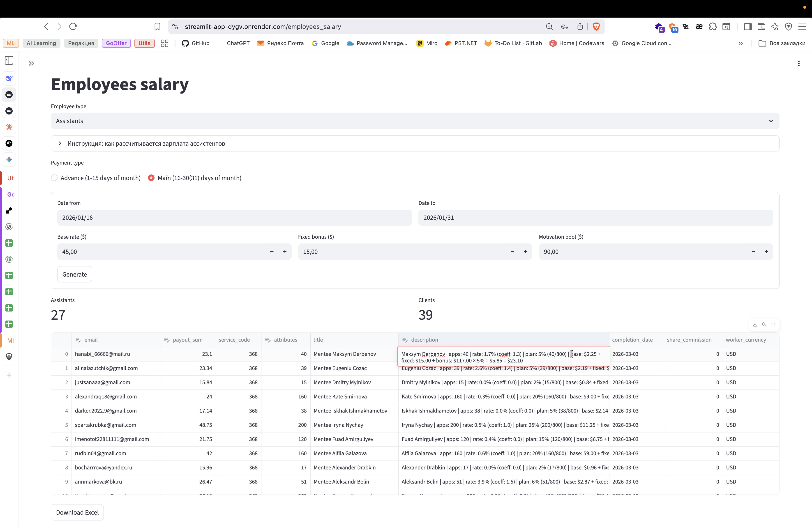The width and height of the screenshot is (812, 527).
Task: Show hidden bookmarks with the overflow chevron
Action: (x=740, y=43)
